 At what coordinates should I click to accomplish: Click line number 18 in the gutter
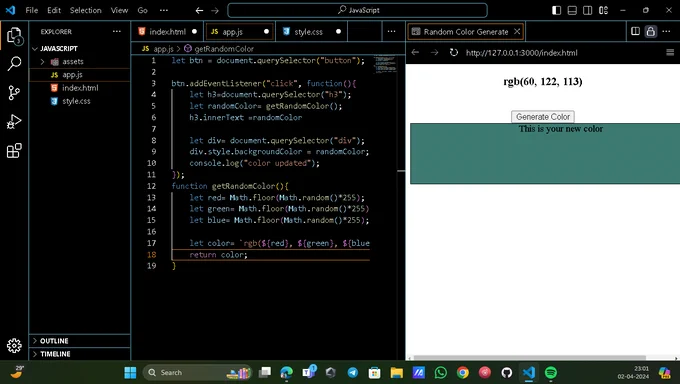151,254
